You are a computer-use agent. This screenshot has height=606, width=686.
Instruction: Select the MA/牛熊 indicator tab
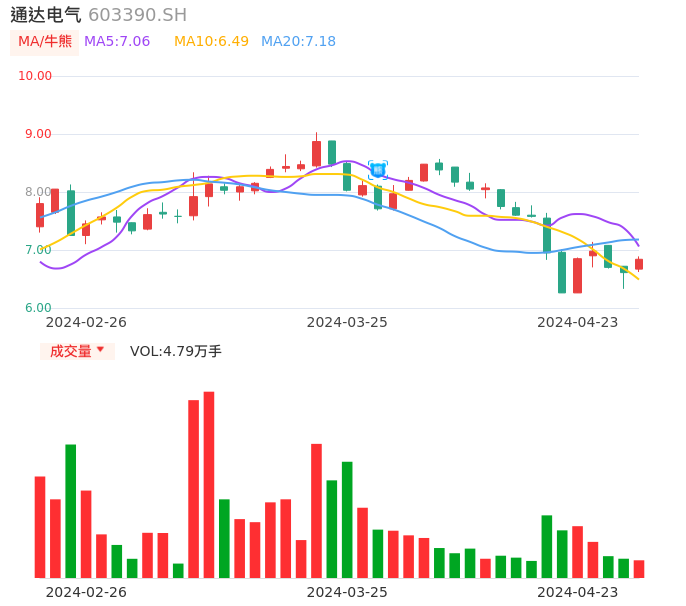(x=45, y=42)
